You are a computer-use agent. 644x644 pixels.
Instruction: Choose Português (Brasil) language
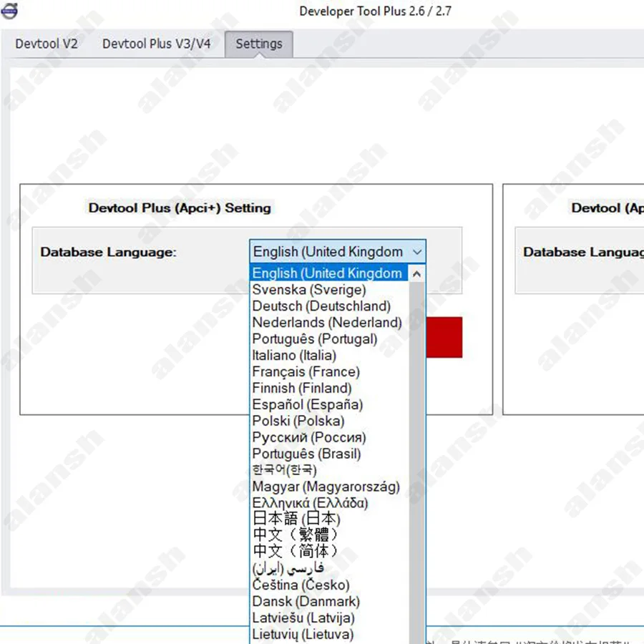click(x=328, y=454)
